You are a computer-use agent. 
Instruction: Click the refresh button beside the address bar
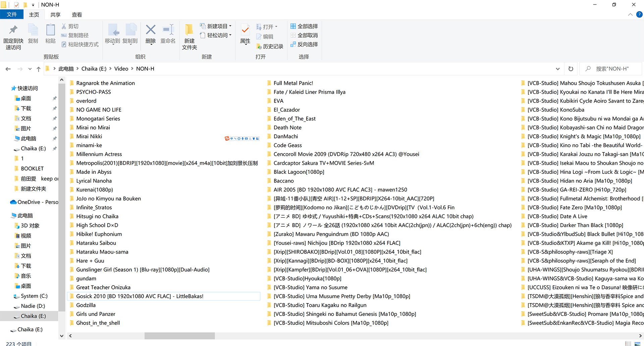571,69
